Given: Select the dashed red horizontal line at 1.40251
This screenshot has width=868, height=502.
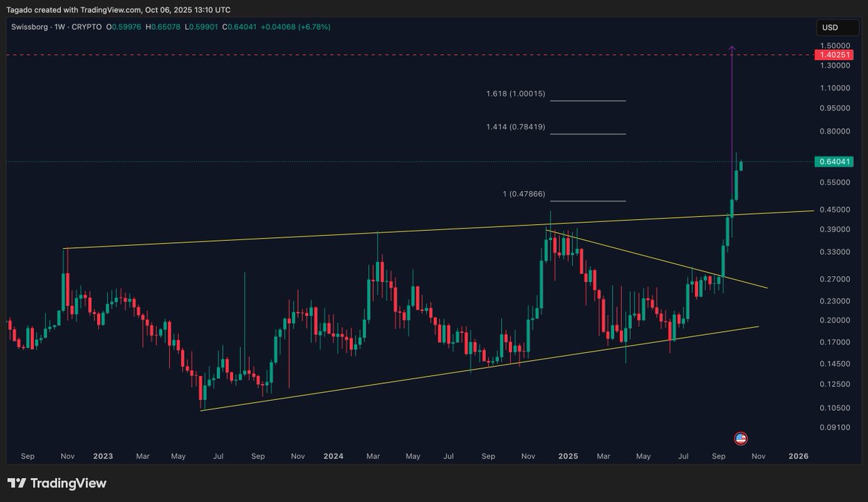Looking at the screenshot, I should [x=362, y=54].
